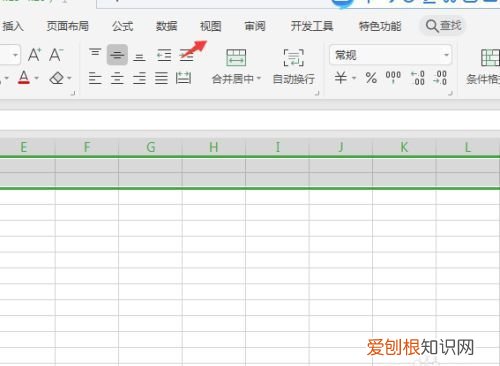
Task: Apply thousands separator 000 style
Action: pos(393,77)
